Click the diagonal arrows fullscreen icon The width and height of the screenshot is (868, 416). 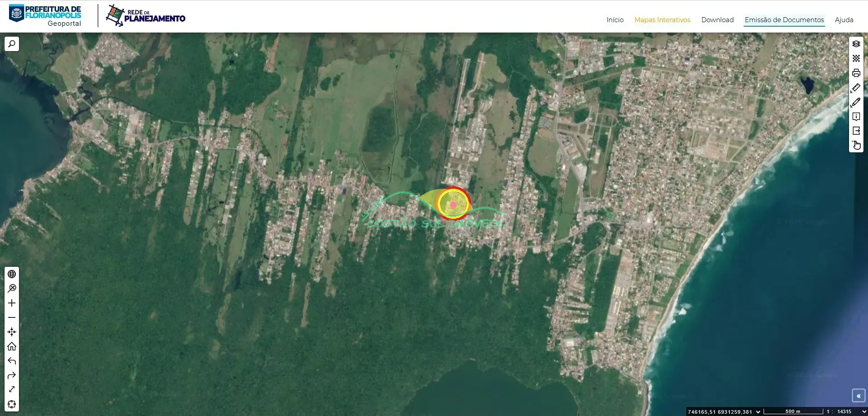pos(12,389)
